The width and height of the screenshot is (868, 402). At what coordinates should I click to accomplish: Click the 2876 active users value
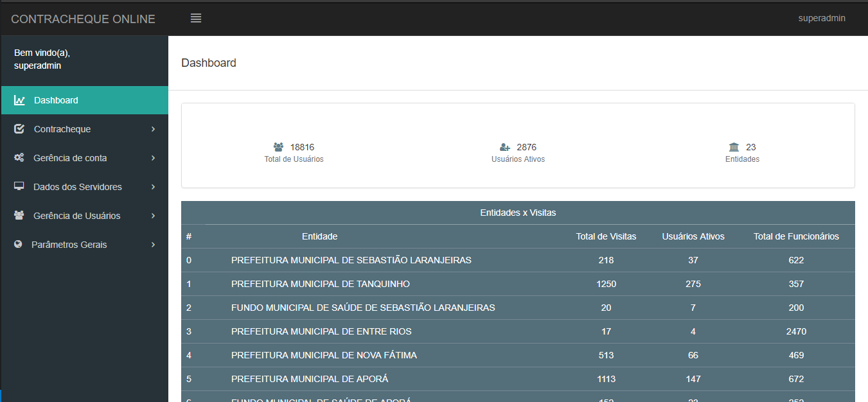coord(527,147)
